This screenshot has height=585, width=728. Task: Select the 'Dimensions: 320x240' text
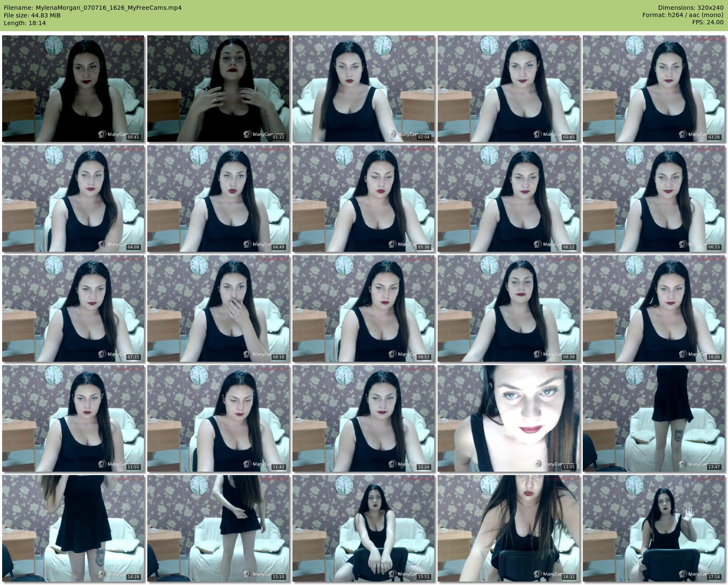point(691,8)
